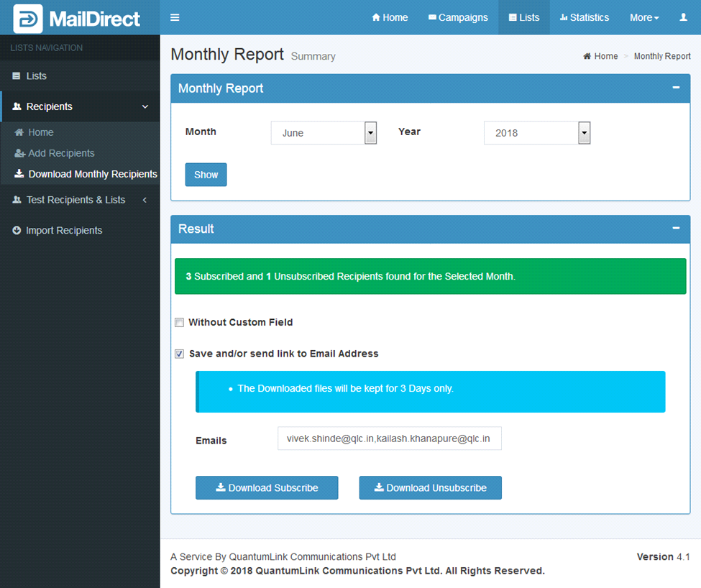The height and width of the screenshot is (588, 701).
Task: Uncheck Save and/or send link to Email
Action: (x=180, y=354)
